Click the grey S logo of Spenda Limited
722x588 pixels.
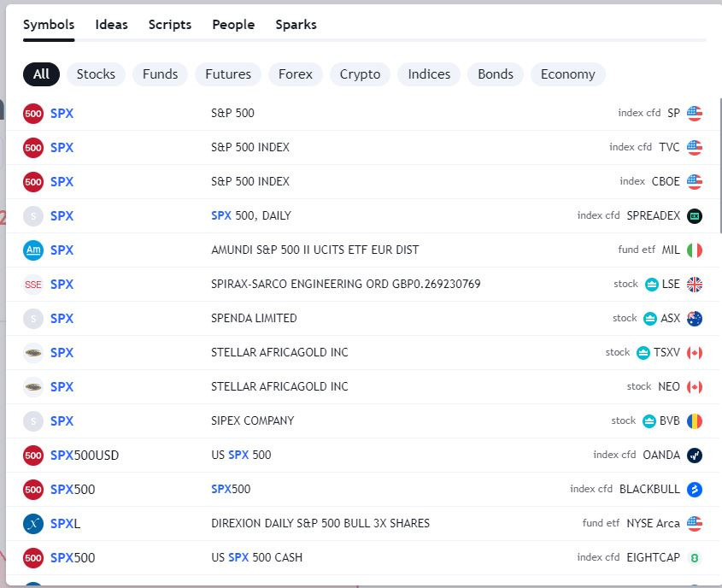coord(33,319)
